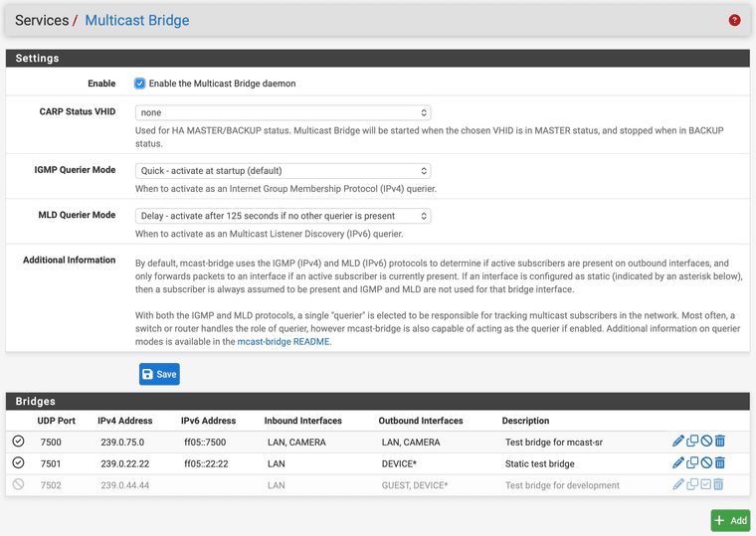This screenshot has width=756, height=536.
Task: Uncheck Enable the Multicast Bridge daemon
Action: [140, 84]
